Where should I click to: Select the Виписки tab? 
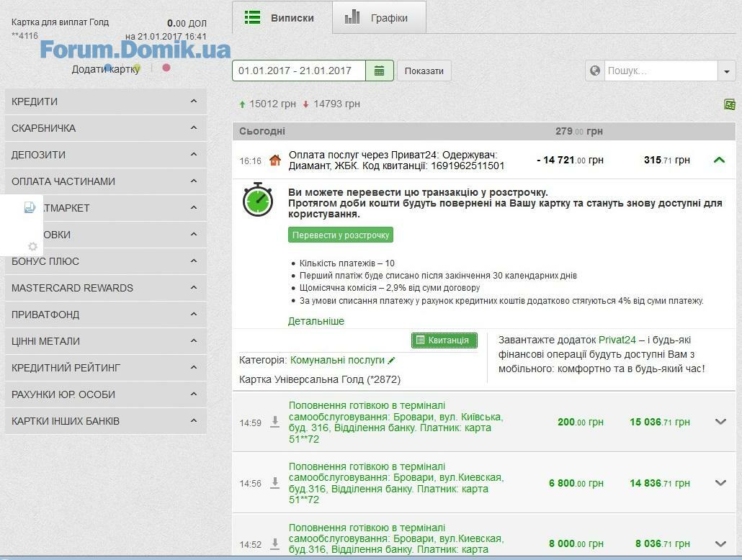pyautogui.click(x=282, y=18)
